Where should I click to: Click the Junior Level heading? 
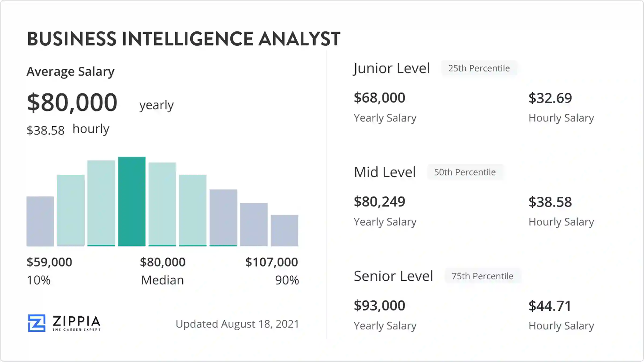point(391,68)
